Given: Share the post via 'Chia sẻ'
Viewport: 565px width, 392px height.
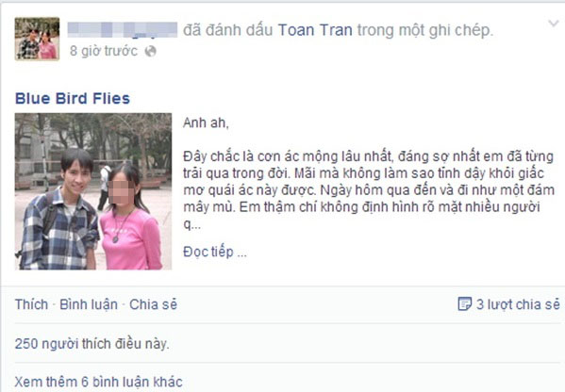Looking at the screenshot, I should coord(153,304).
